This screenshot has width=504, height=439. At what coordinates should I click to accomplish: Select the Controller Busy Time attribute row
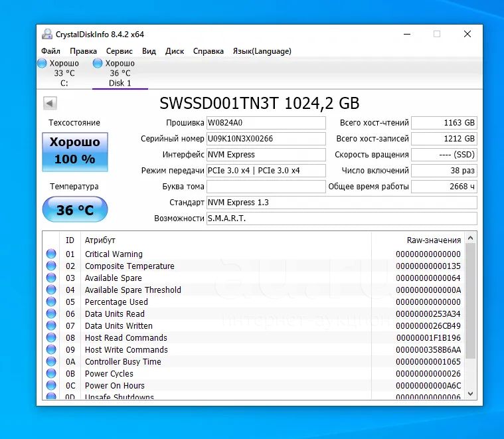[x=254, y=361]
